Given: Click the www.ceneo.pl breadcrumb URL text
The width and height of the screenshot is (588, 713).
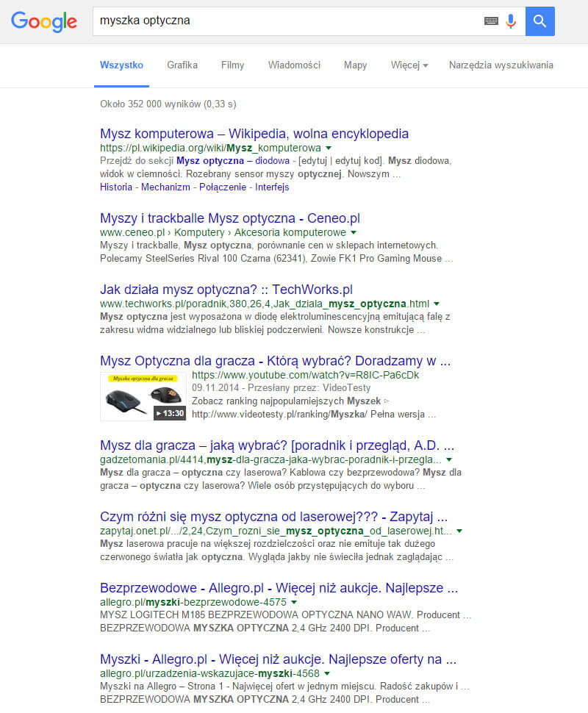Looking at the screenshot, I should [223, 233].
